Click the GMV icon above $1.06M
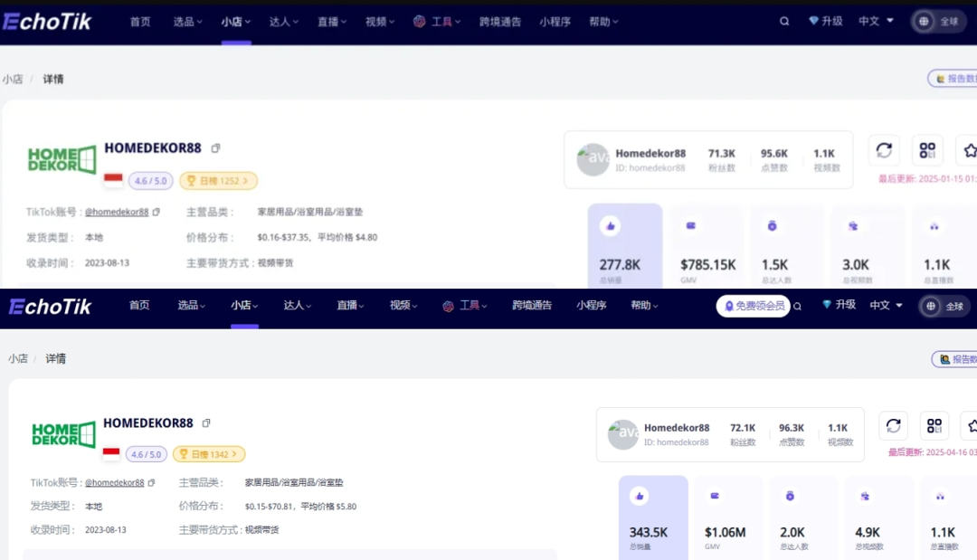977x560 pixels. tap(715, 496)
